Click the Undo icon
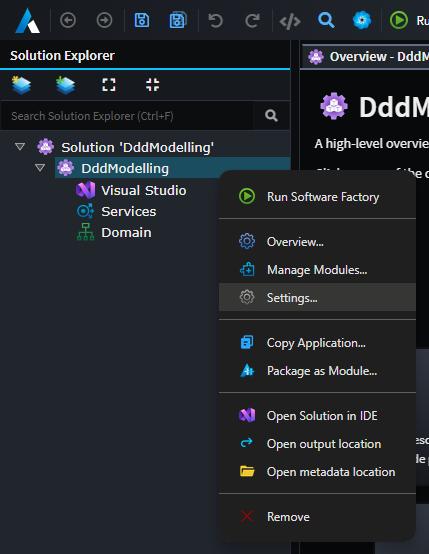This screenshot has height=554, width=429. tap(215, 20)
